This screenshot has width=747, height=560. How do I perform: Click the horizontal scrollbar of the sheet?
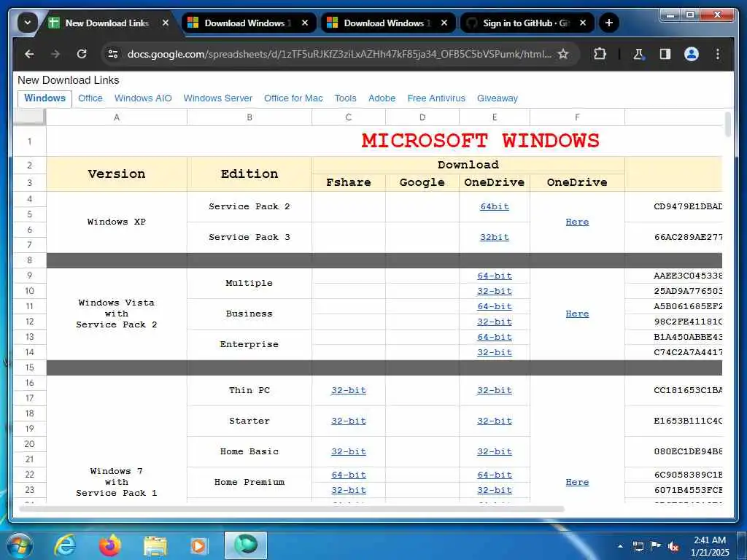pyautogui.click(x=292, y=508)
